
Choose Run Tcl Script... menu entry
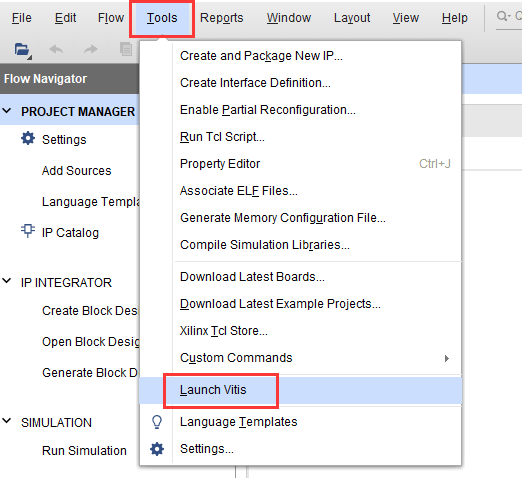[222, 137]
